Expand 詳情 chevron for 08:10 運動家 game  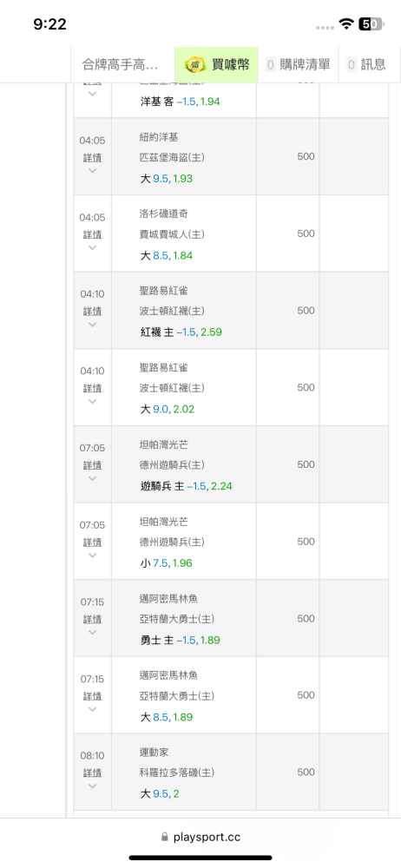point(93,786)
